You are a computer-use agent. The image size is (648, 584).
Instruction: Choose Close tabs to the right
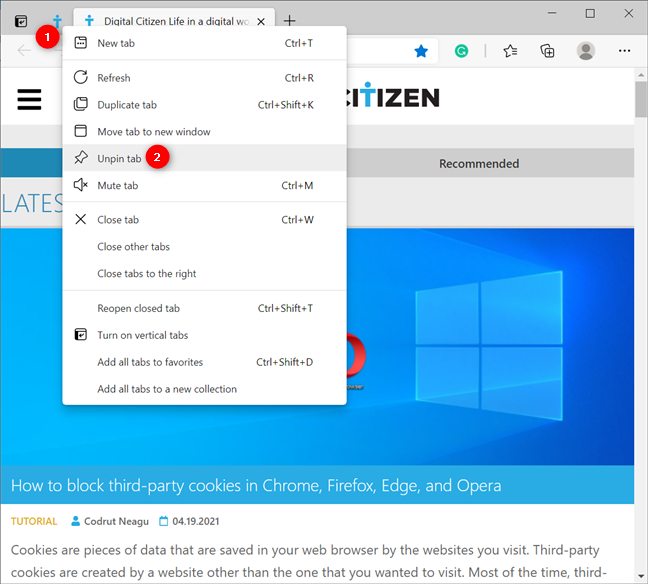point(204,273)
